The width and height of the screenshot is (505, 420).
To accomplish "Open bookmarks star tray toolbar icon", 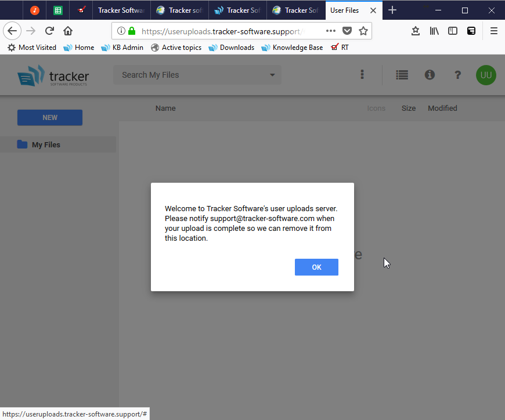I will (x=416, y=31).
